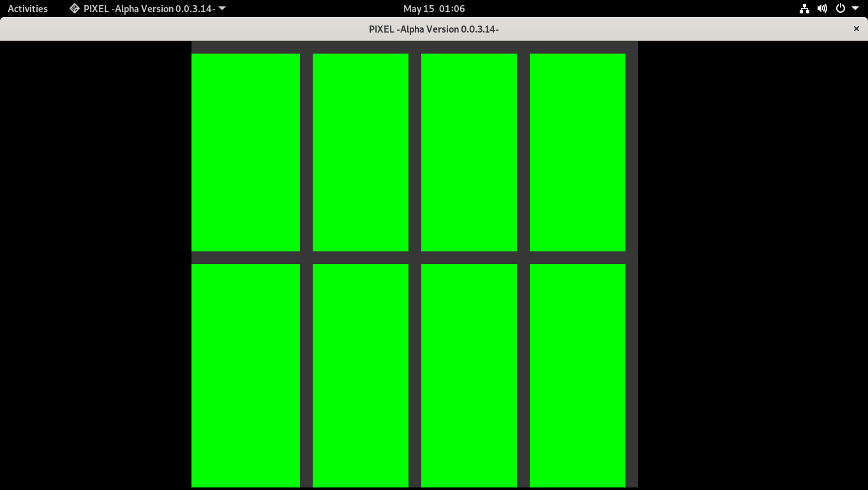Viewport: 868px width, 490px height.
Task: Open the PIXEL app menu in the top bar
Action: [147, 9]
